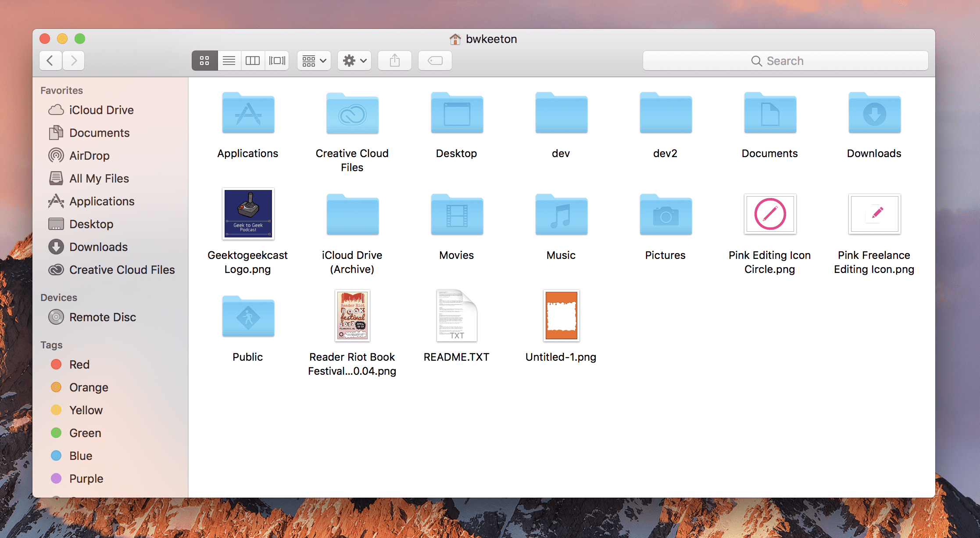This screenshot has height=538, width=980.
Task: Open AirDrop in the sidebar
Action: (89, 156)
